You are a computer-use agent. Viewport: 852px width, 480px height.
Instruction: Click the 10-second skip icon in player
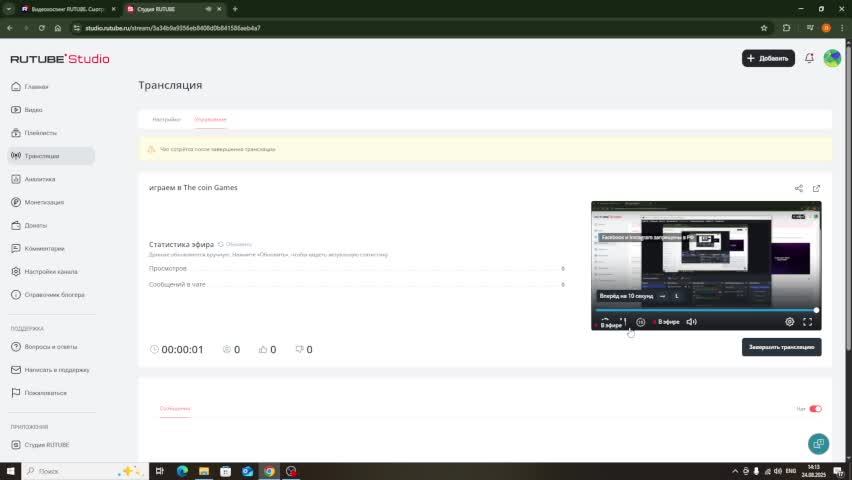click(641, 322)
